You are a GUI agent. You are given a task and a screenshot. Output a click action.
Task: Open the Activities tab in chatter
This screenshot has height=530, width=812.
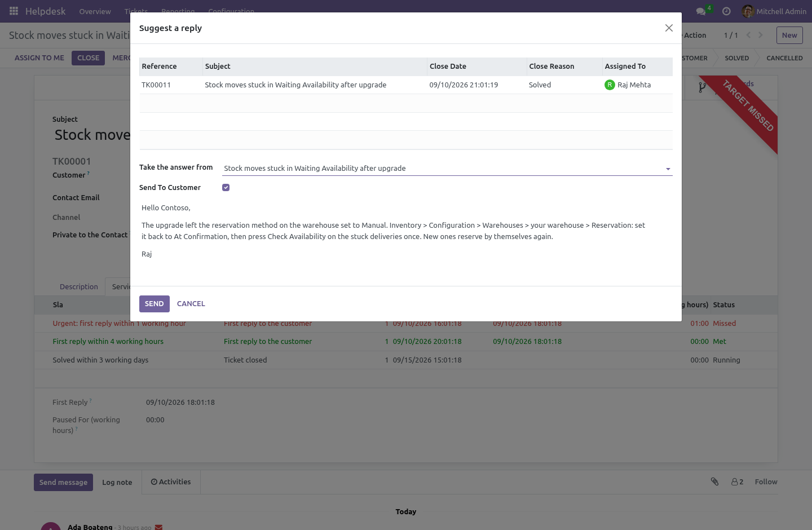point(171,482)
